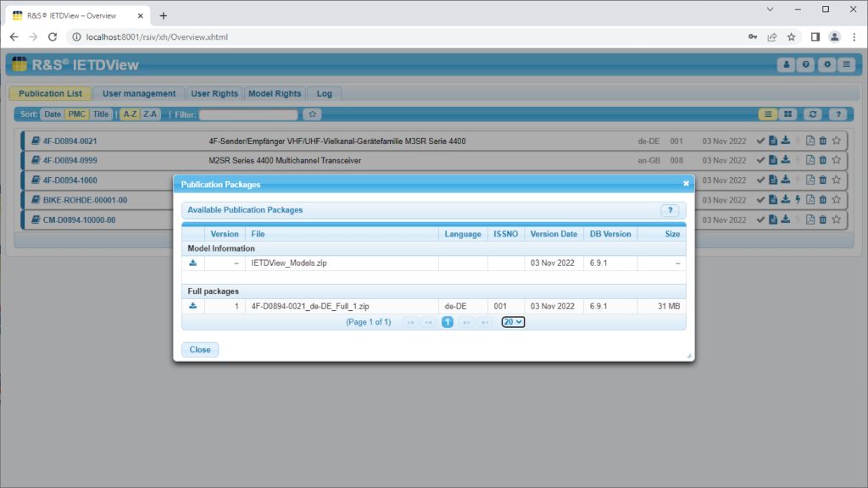Click download packages icon for 4F-D0894-0999
The height and width of the screenshot is (488, 868).
[x=786, y=160]
